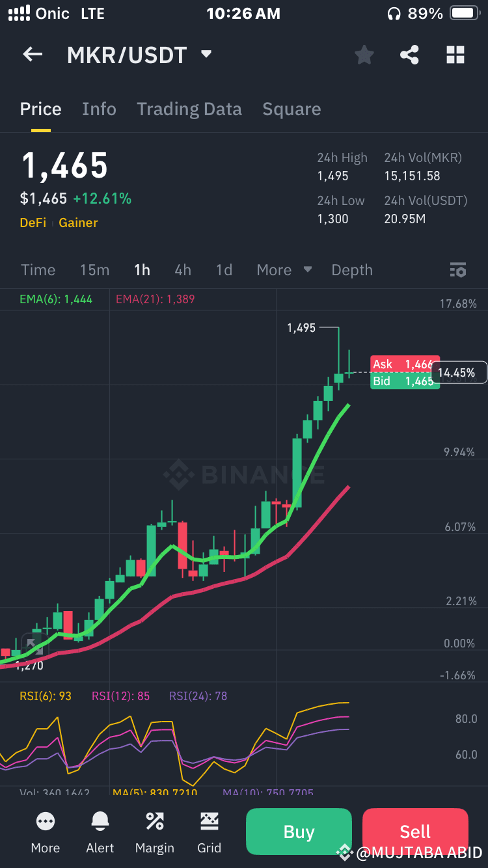Share the chart via the share icon
Image resolution: width=488 pixels, height=868 pixels.
tap(409, 55)
